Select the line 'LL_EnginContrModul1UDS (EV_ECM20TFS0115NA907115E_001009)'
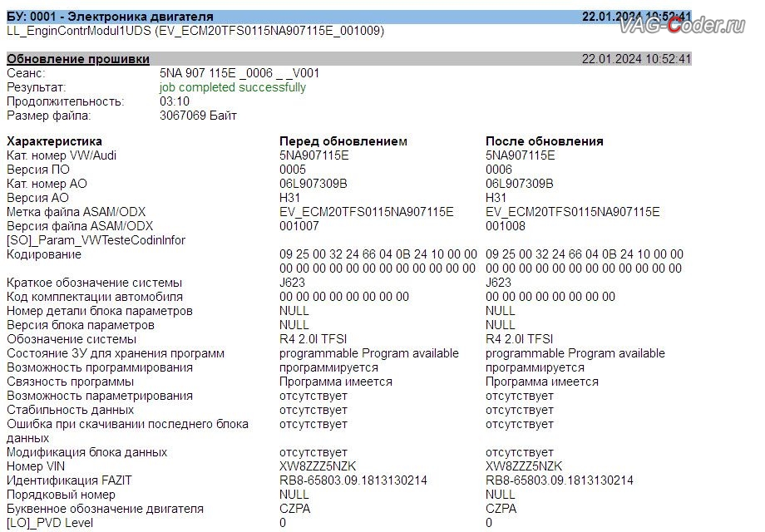The image size is (765, 532). tap(195, 31)
